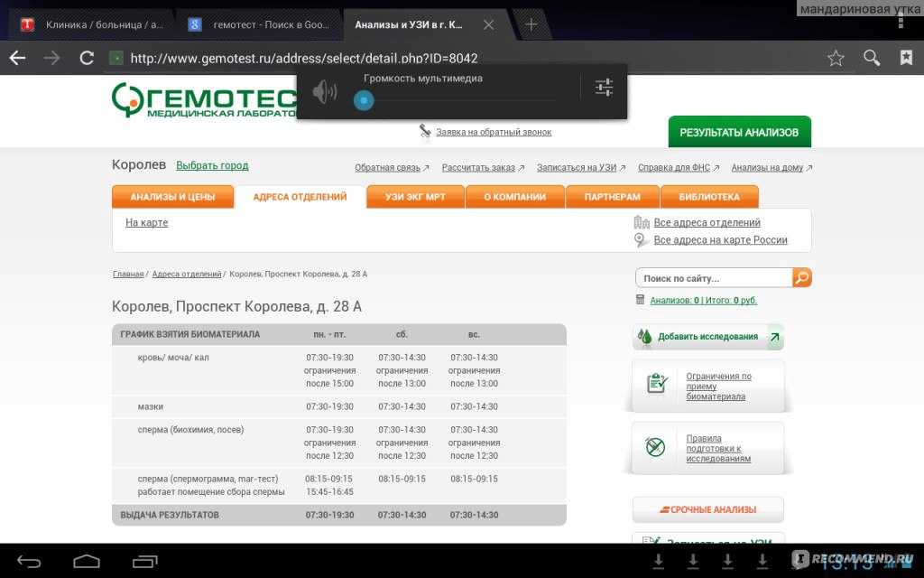Click Результаты анализов green button
This screenshot has width=924, height=578.
740,132
